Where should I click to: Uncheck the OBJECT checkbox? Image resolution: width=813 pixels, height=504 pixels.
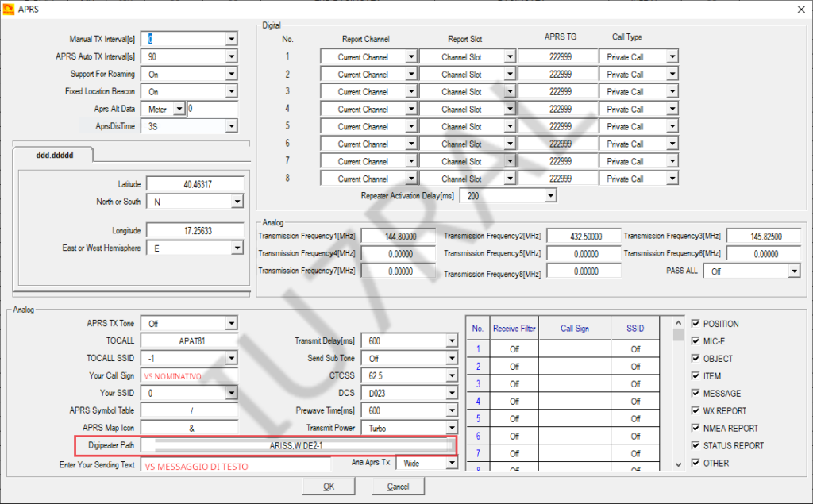click(695, 358)
